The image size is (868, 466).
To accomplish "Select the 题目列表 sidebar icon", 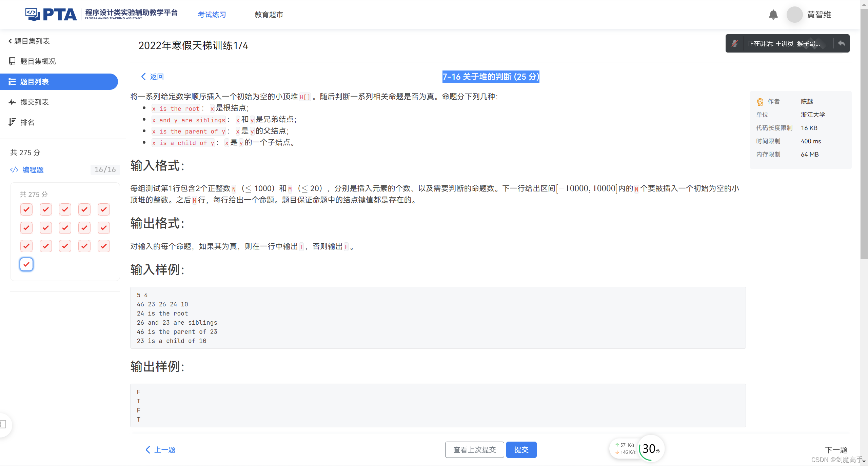I will 12,82.
